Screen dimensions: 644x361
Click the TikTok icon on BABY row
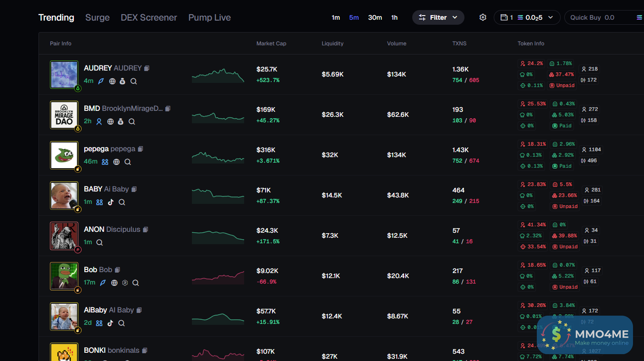click(110, 202)
